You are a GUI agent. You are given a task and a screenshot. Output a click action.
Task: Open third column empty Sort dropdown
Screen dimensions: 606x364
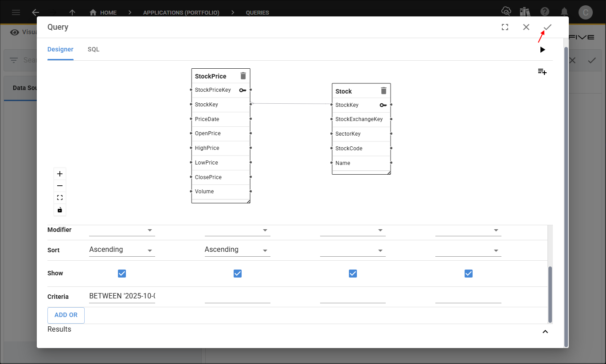click(352, 250)
